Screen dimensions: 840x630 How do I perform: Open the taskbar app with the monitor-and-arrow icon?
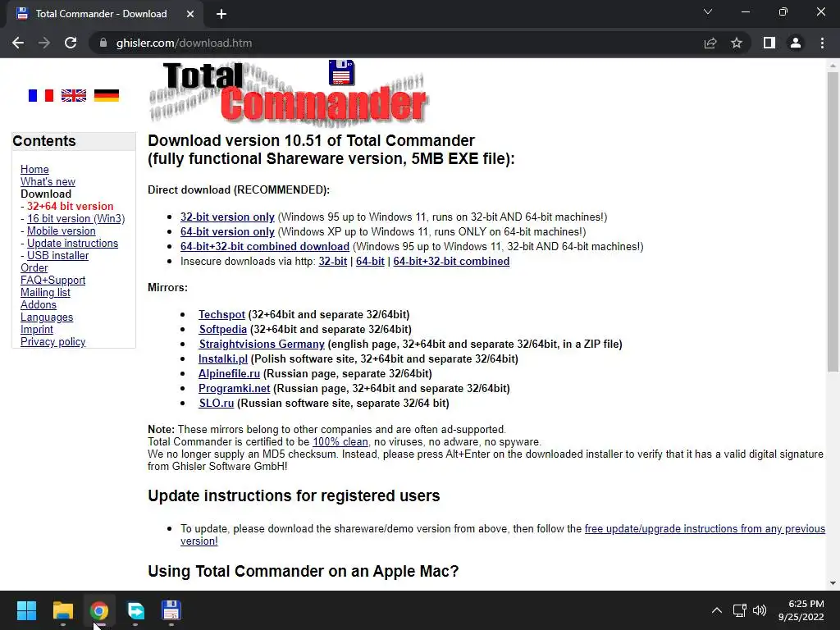tap(135, 610)
